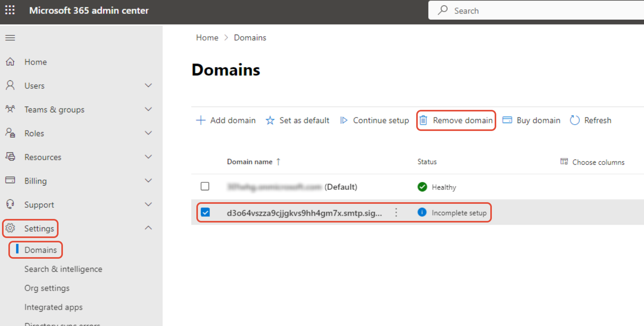Click the Incomplete setup status text
The width and height of the screenshot is (644, 326).
(459, 213)
